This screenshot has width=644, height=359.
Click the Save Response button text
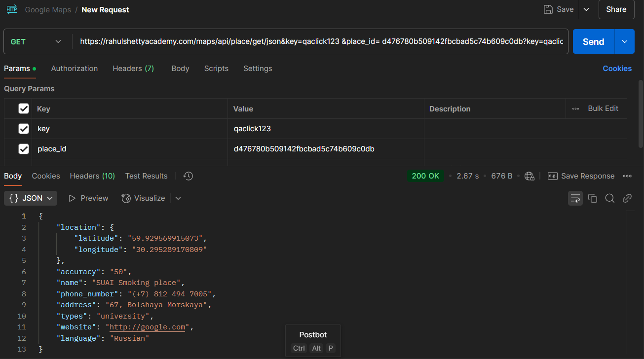click(588, 176)
